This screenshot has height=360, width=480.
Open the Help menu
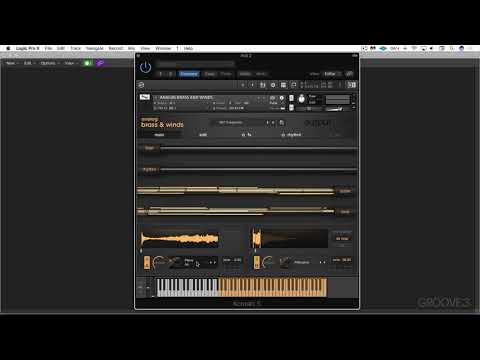pos(188,48)
